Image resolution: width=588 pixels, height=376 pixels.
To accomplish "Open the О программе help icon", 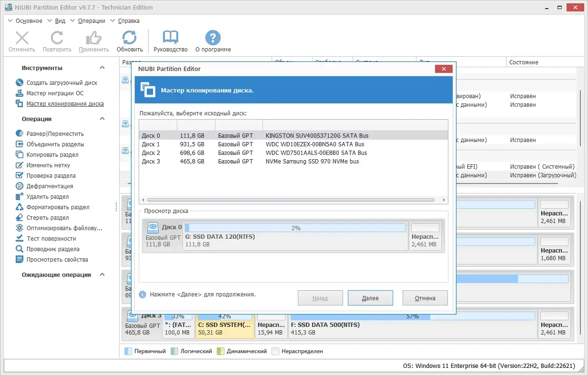I will coord(213,38).
